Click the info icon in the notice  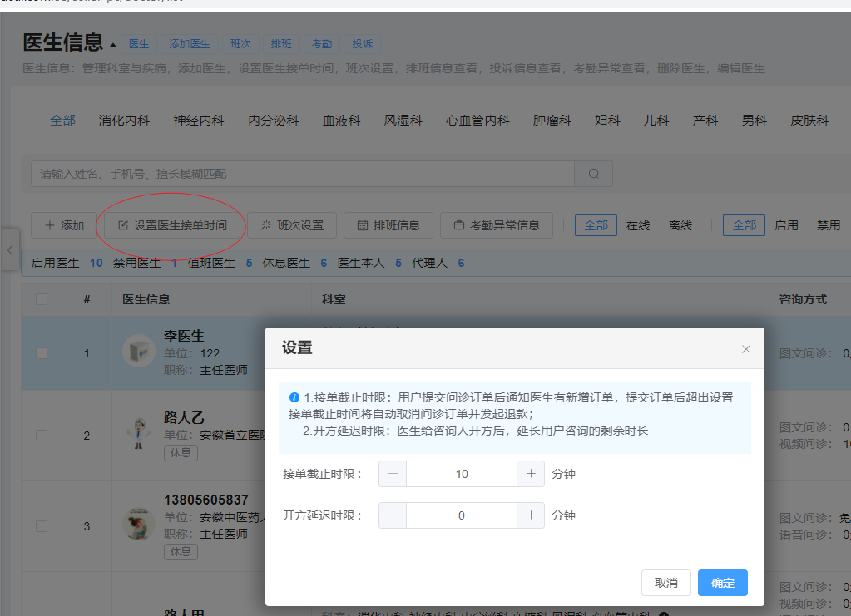pos(294,397)
